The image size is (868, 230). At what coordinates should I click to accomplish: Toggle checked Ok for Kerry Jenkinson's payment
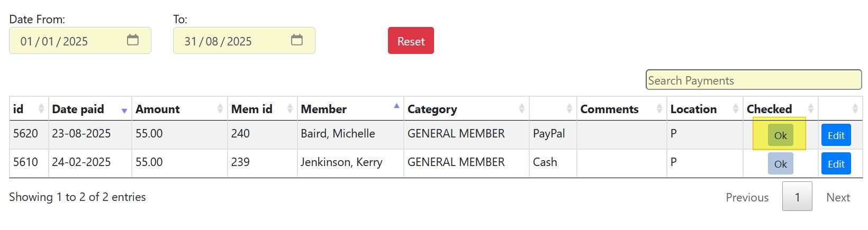tap(780, 164)
